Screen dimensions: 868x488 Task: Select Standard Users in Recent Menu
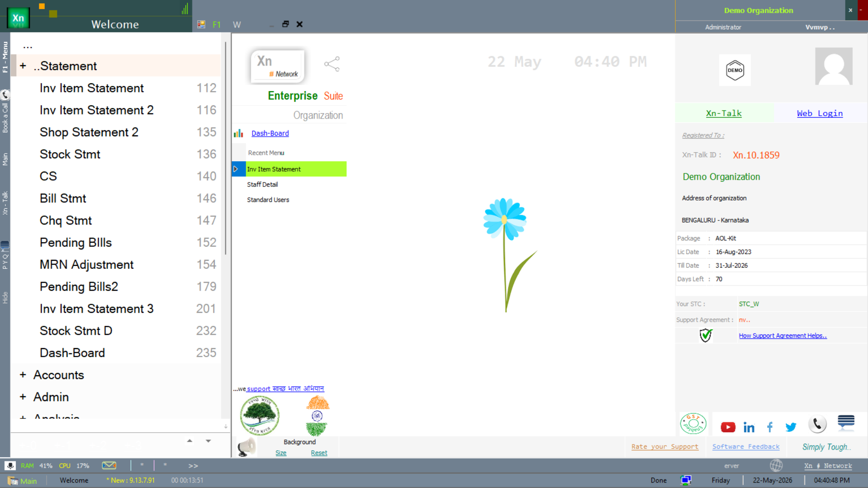coord(268,200)
